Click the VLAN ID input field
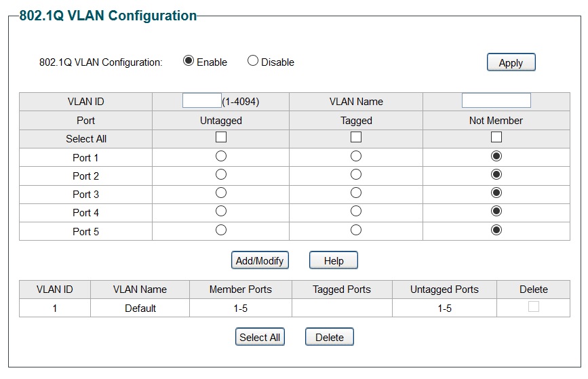Image resolution: width=588 pixels, height=379 pixels. [x=202, y=101]
